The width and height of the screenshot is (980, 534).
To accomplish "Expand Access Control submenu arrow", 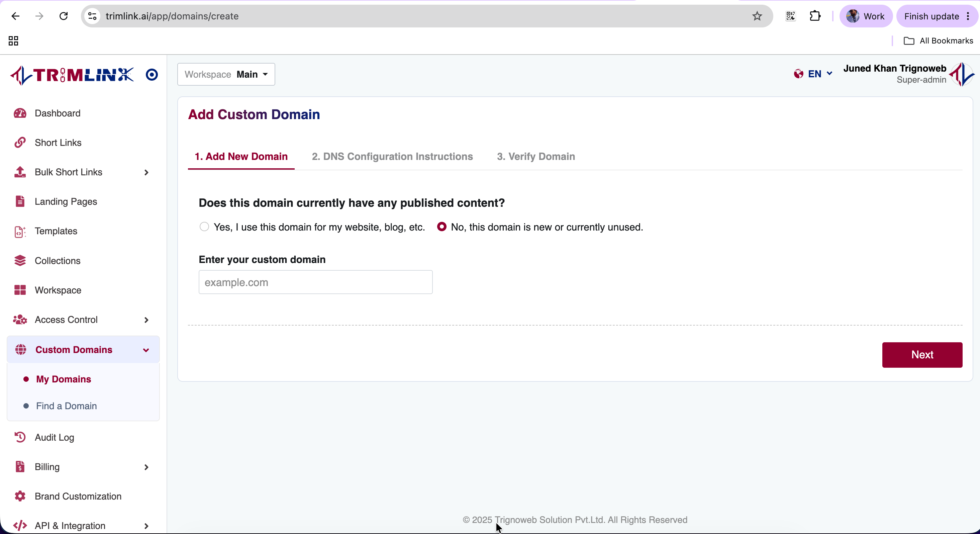I will point(146,320).
